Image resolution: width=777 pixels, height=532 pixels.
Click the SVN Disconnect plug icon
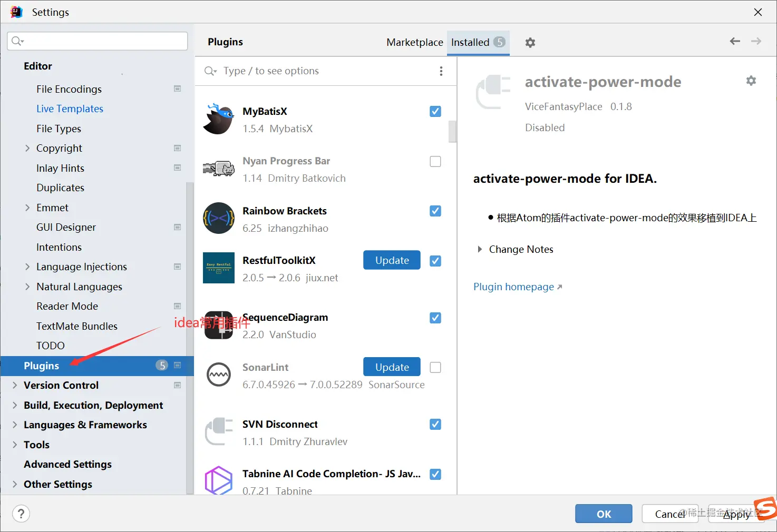point(219,431)
